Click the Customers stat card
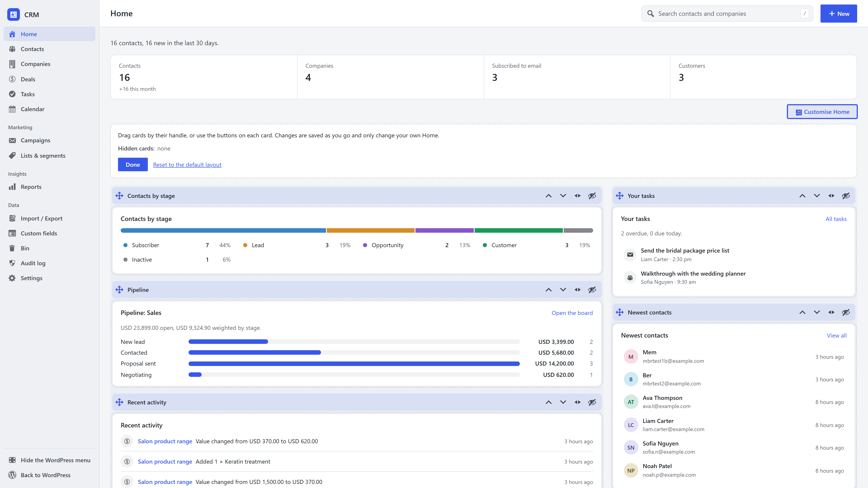Viewport: 868px width, 488px height. click(763, 77)
